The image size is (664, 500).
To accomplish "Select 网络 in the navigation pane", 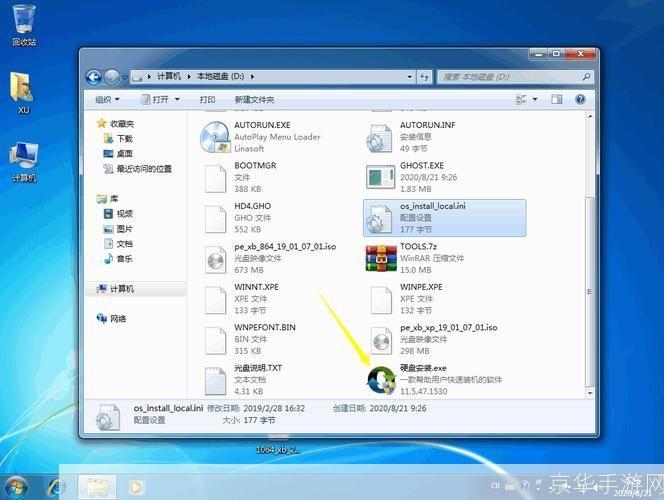I will tap(118, 318).
